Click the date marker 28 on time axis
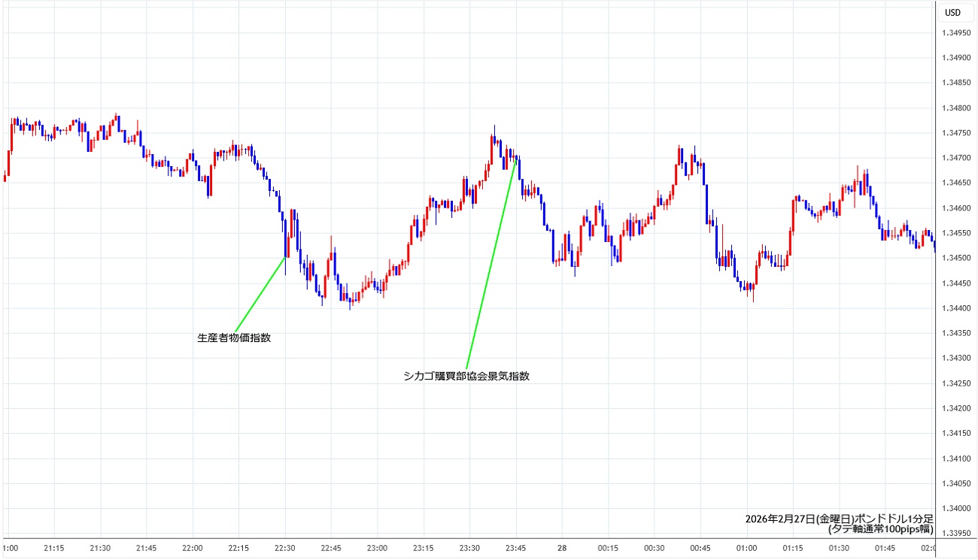This screenshot has width=978, height=560. (x=562, y=548)
